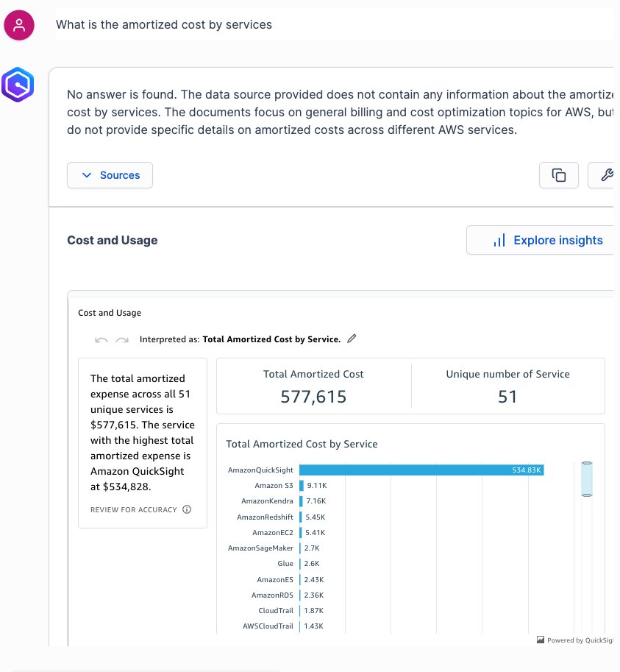The width and height of the screenshot is (620, 672).
Task: Select the AmazonRedshift chart label
Action: [265, 517]
